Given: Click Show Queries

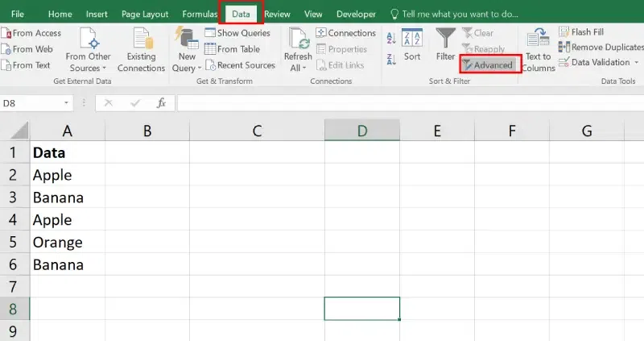Looking at the screenshot, I should pos(237,33).
